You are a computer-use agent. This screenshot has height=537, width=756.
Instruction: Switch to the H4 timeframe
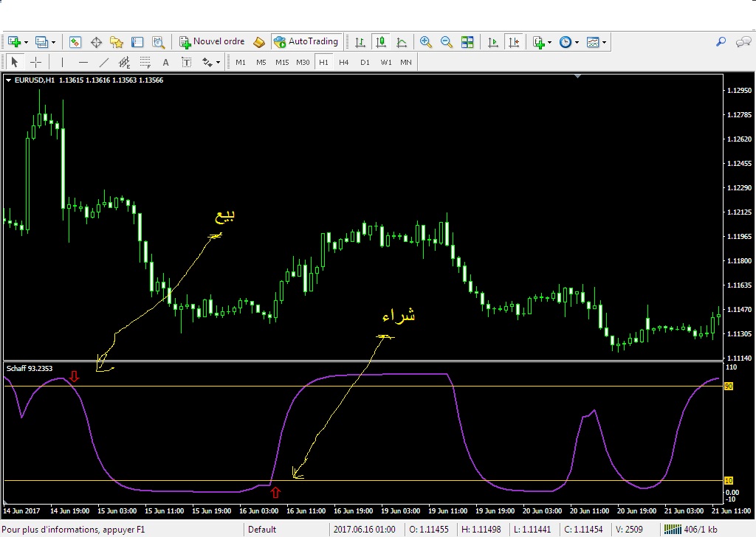pos(343,63)
